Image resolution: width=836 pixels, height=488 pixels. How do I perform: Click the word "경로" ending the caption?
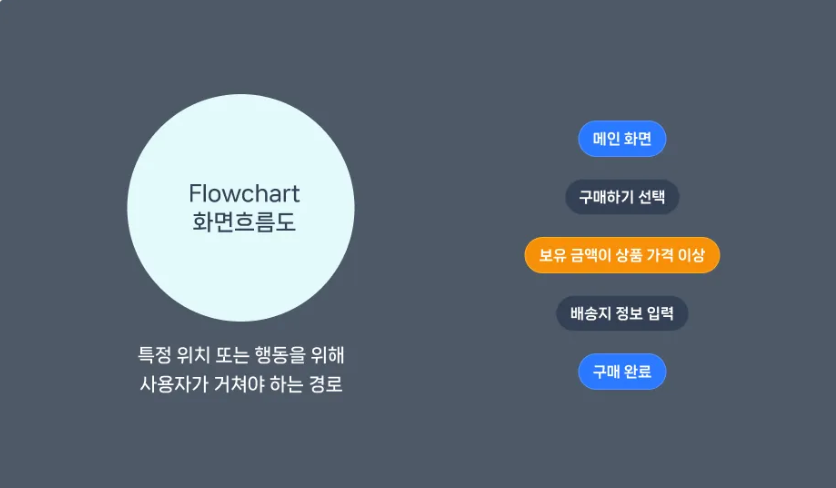[326, 383]
